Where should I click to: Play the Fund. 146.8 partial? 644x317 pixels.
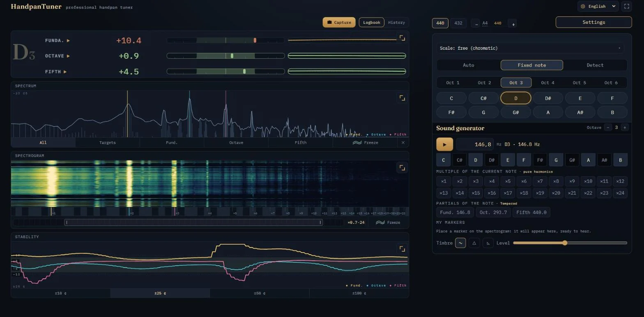455,212
